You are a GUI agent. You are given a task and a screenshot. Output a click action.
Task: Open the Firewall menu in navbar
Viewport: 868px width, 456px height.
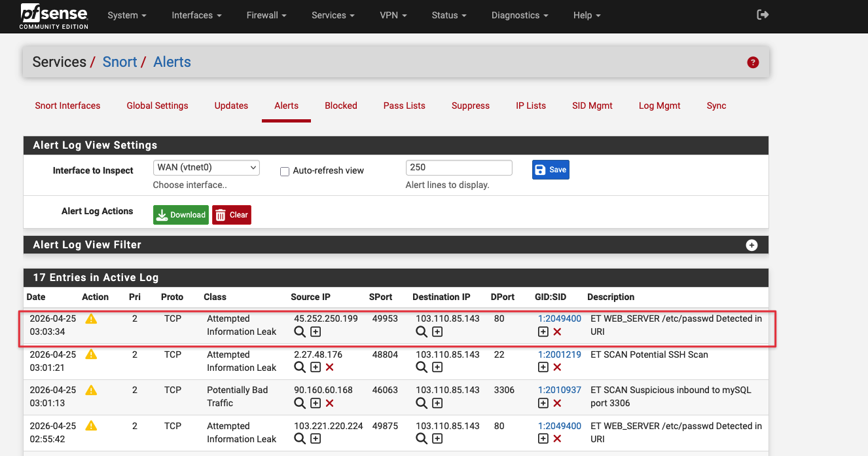(267, 15)
